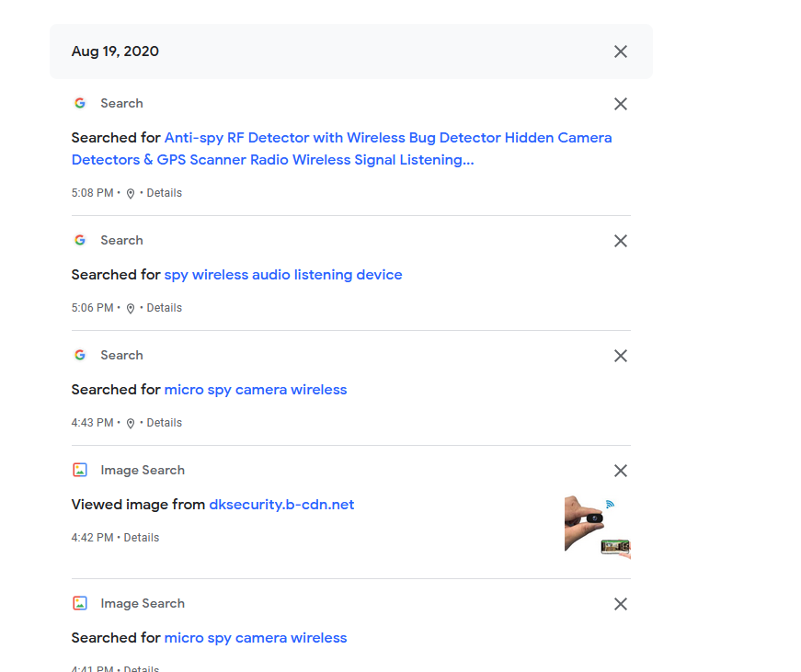Screen dimensions: 801x672
Task: View Details for the 5:06 PM search
Action: 165,308
